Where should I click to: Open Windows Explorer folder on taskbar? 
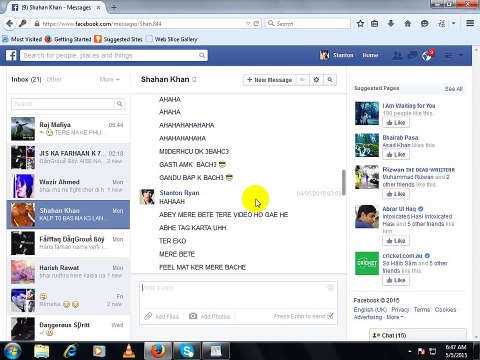pos(42,351)
